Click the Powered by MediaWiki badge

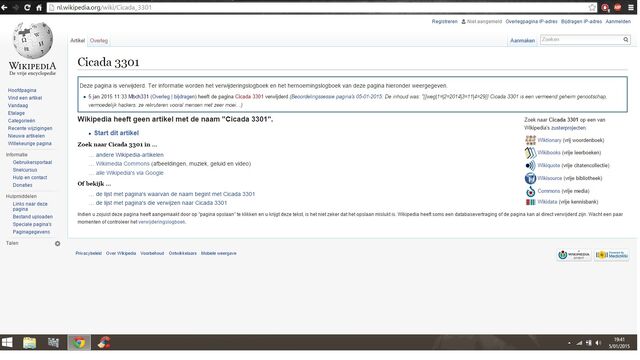coord(611,255)
